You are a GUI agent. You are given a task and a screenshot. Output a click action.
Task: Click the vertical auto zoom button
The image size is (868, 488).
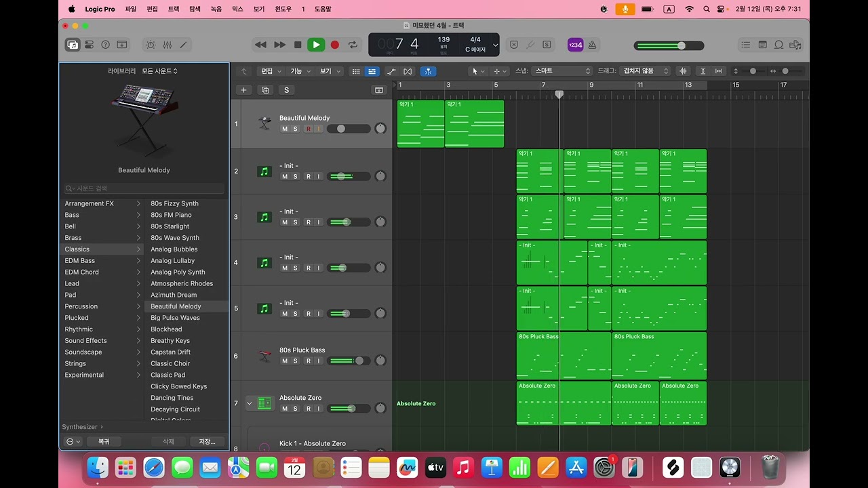(x=703, y=71)
